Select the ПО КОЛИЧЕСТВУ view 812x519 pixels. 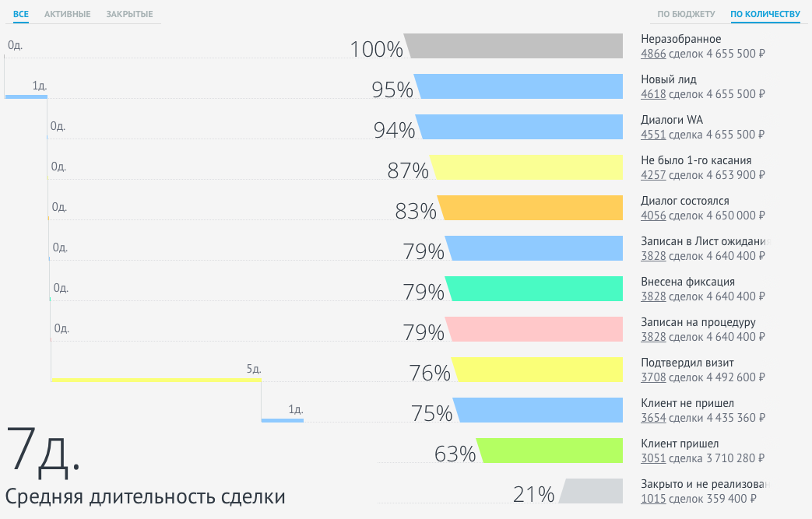(765, 14)
